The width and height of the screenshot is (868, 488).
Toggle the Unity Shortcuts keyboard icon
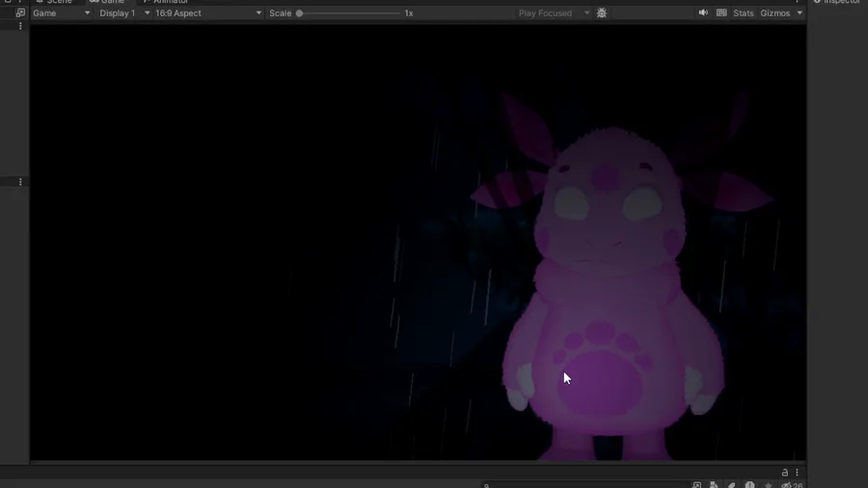click(x=721, y=14)
